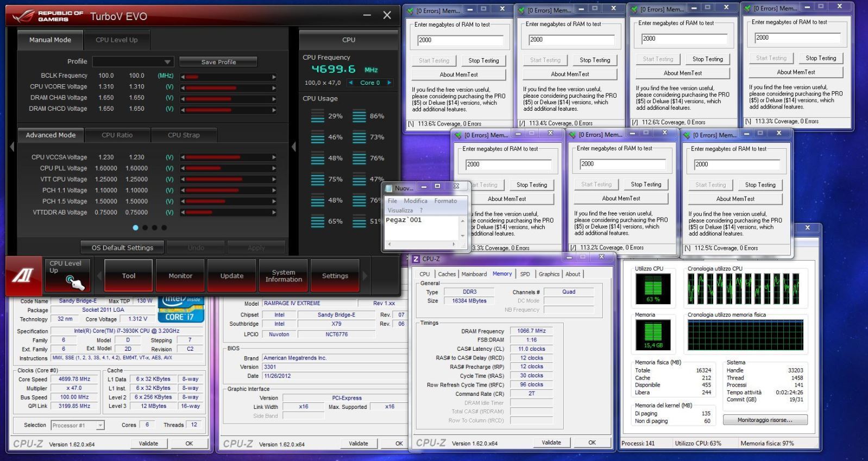This screenshot has height=461, width=868.
Task: Increase CPU VCORE Voltage with right arrow
Action: pyautogui.click(x=274, y=88)
